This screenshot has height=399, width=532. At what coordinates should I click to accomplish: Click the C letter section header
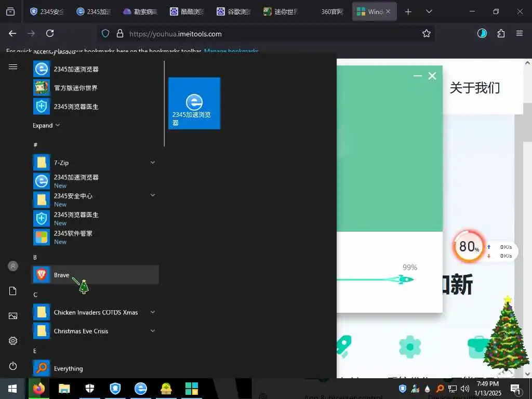[35, 295]
